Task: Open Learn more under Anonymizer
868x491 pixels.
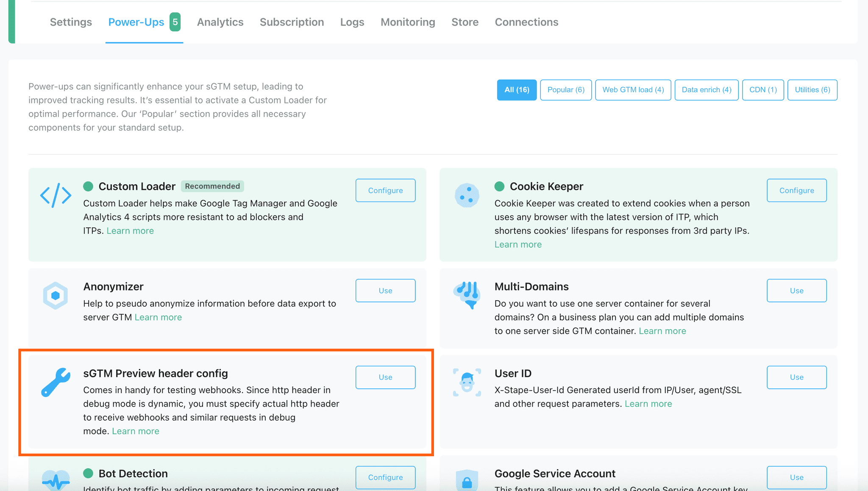Action: [158, 317]
